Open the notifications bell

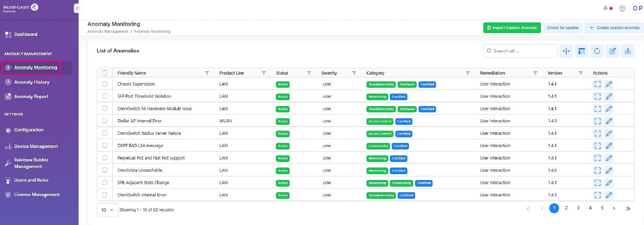[605, 8]
